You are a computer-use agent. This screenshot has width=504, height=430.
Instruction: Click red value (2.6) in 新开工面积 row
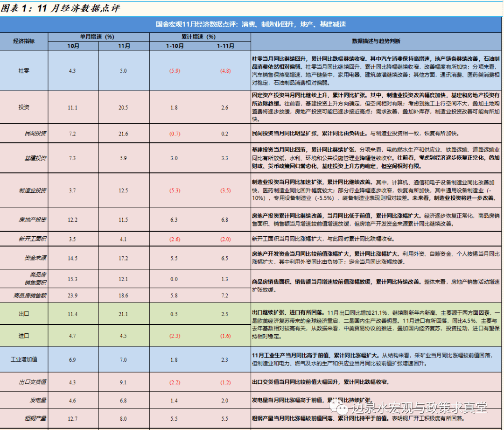[175, 240]
